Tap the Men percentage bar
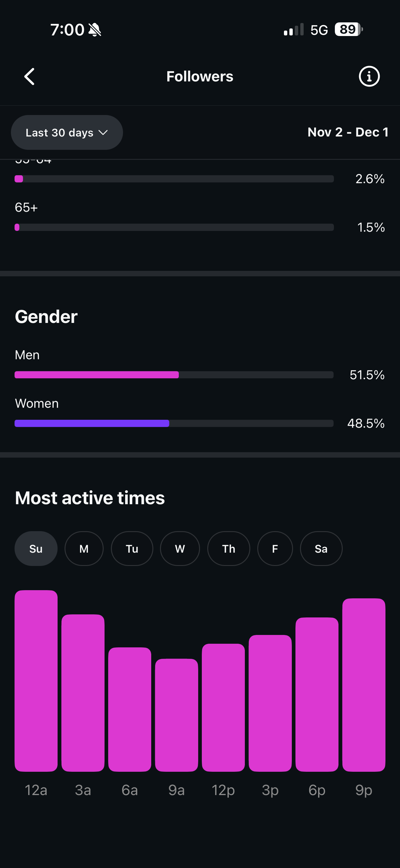The image size is (400, 868). point(174,375)
